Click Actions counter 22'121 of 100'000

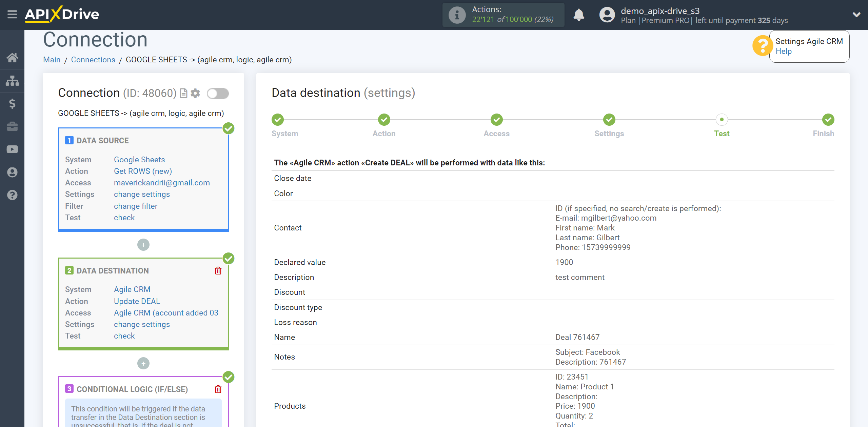513,19
